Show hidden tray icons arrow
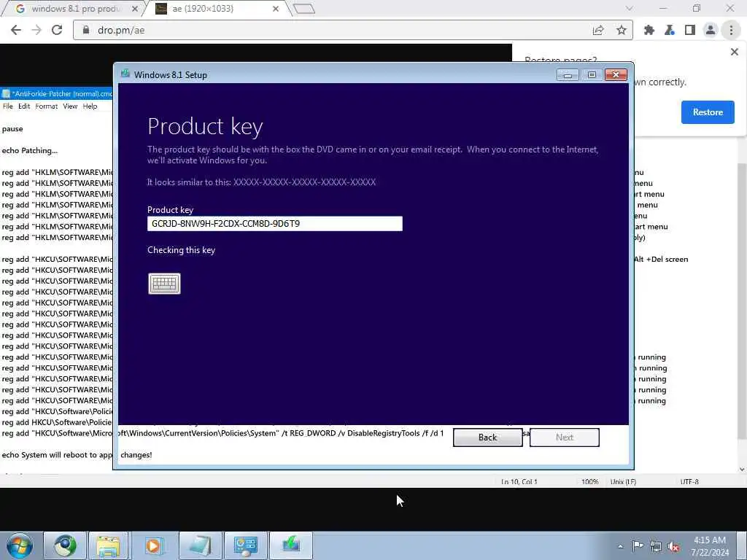This screenshot has width=747, height=560. (x=620, y=546)
